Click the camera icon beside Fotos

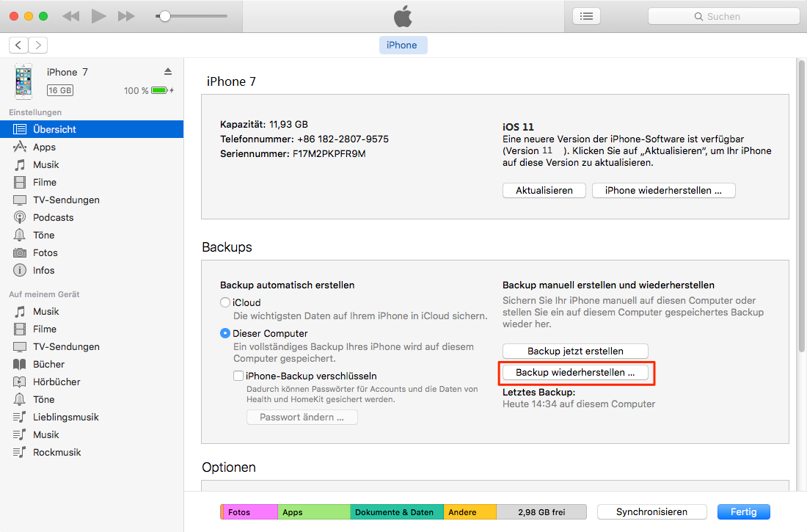click(x=20, y=253)
